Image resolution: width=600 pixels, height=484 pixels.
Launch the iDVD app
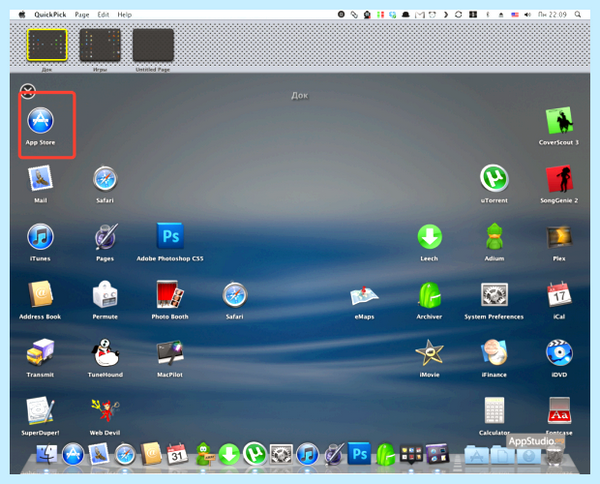click(x=559, y=352)
